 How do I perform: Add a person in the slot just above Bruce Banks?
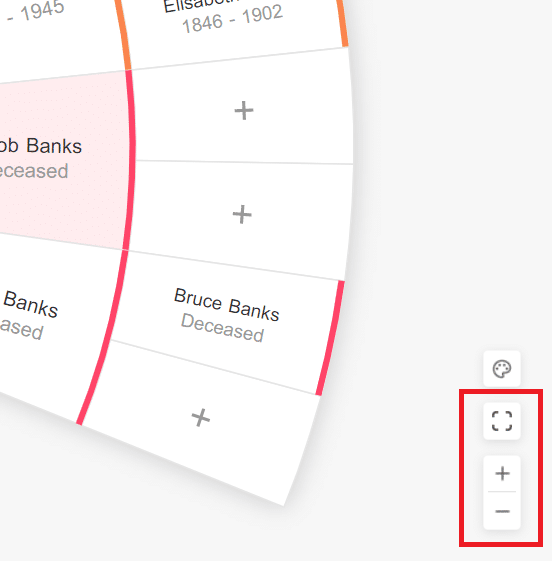pyautogui.click(x=242, y=215)
